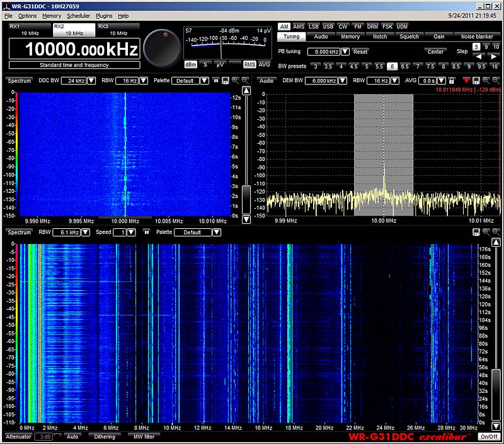Select the RX3 receiver
Viewport: 504px width, 444px height.
(118, 30)
